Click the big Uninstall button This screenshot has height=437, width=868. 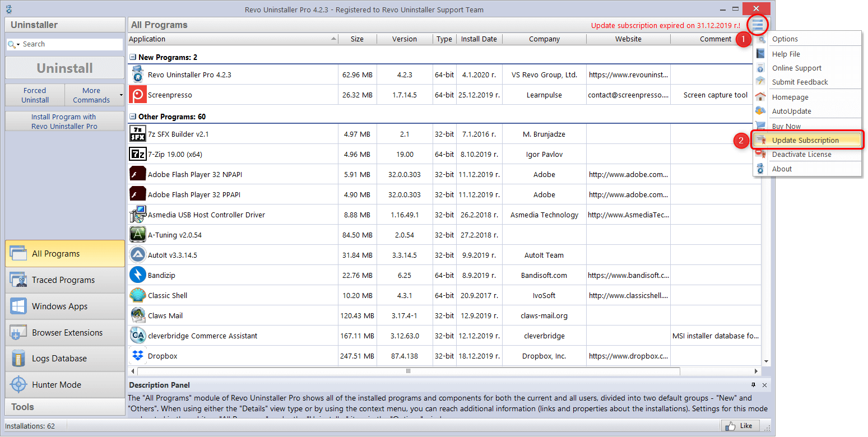point(65,68)
